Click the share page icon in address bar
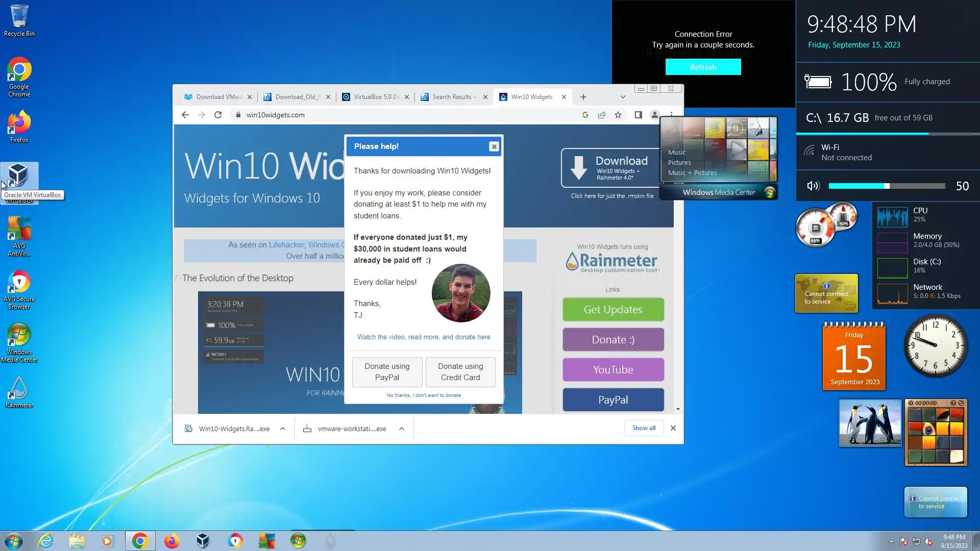The image size is (980, 551). (x=602, y=115)
